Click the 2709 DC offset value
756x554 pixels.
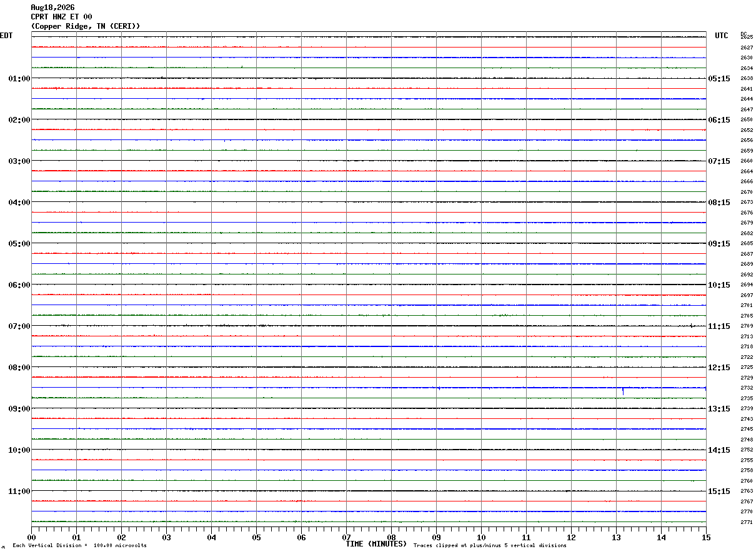[x=747, y=326]
